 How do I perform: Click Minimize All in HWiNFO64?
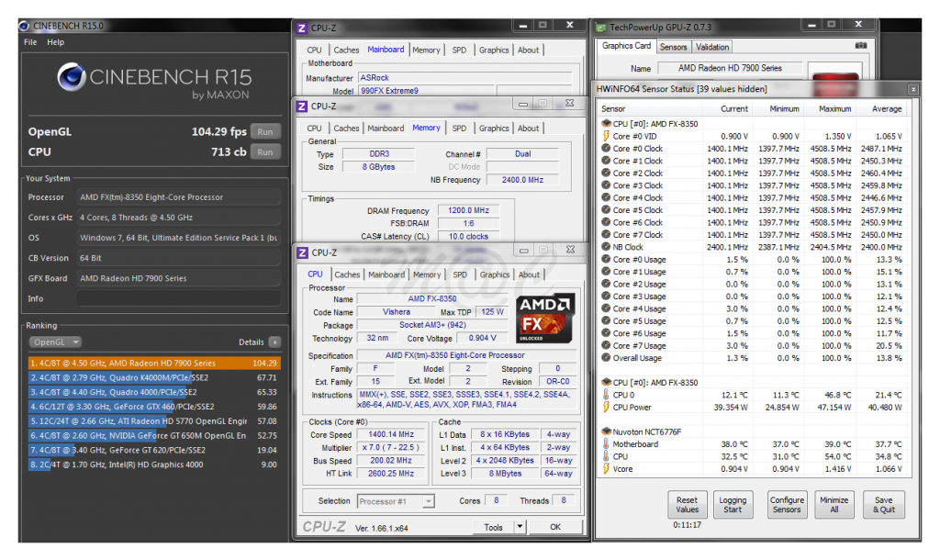coord(834,504)
